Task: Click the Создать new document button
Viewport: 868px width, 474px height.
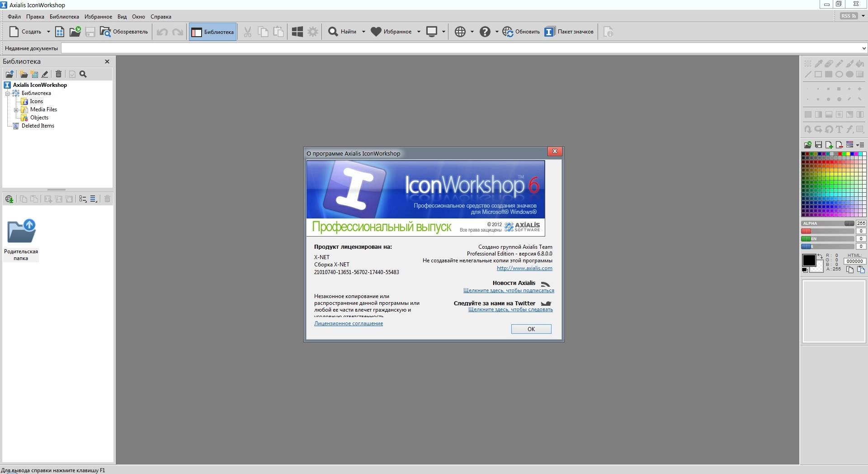Action: pos(26,32)
